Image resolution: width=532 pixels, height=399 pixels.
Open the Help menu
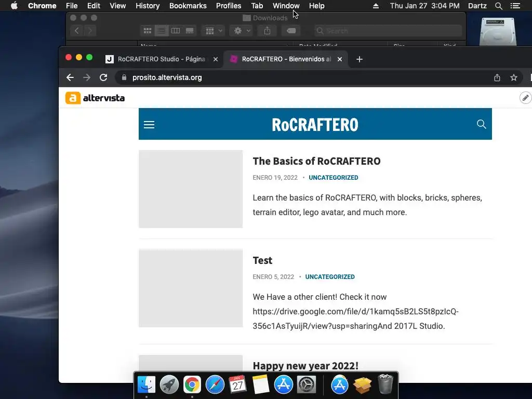[316, 6]
